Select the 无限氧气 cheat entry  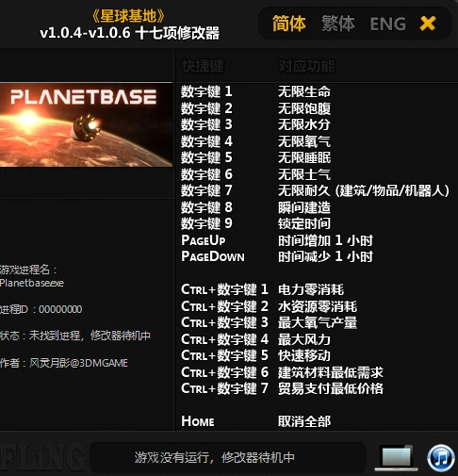click(x=304, y=141)
